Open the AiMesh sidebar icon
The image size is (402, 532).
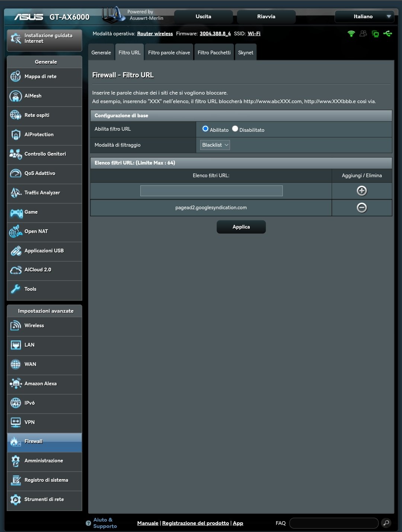click(16, 96)
